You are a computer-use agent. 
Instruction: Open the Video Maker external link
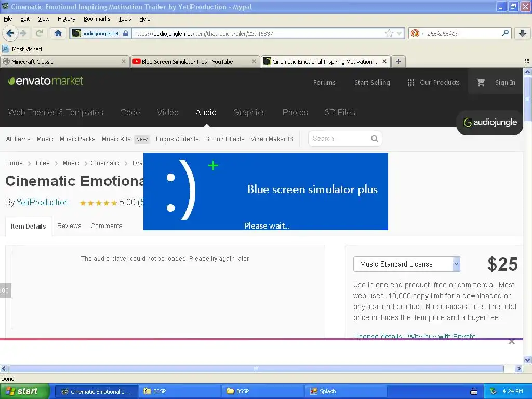[272, 139]
